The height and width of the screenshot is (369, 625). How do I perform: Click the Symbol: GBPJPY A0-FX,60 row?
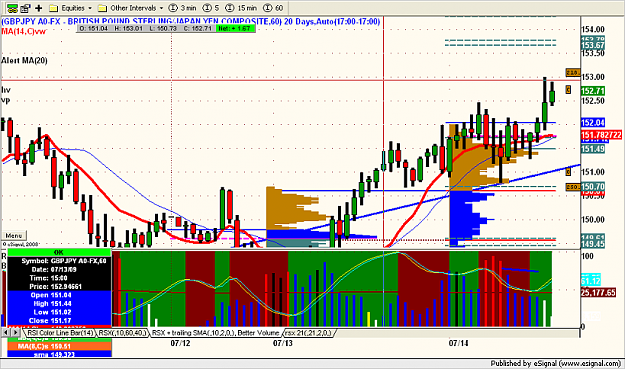[x=59, y=261]
